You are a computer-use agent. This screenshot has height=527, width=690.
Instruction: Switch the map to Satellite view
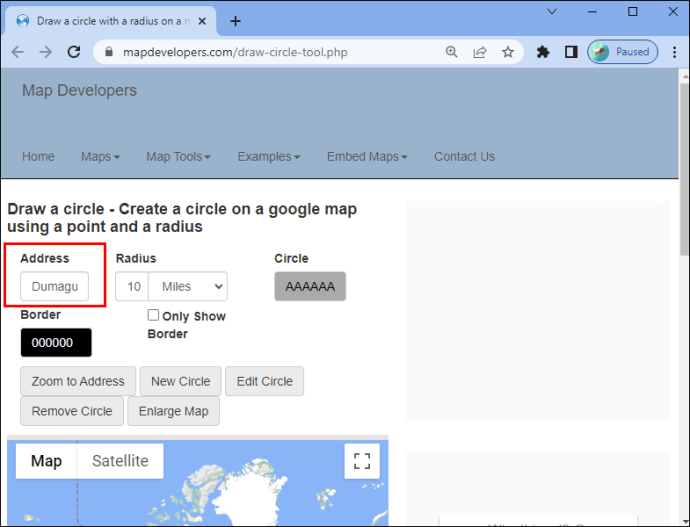click(120, 461)
